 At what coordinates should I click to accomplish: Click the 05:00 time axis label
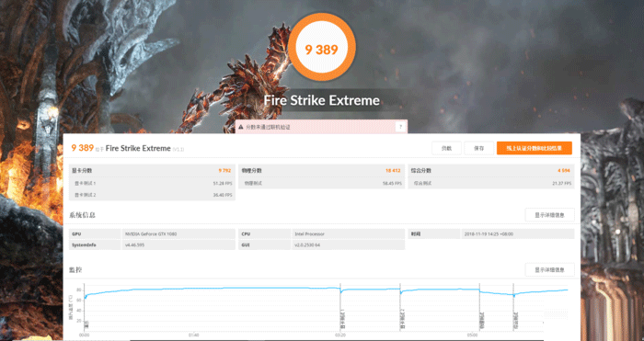pos(473,335)
